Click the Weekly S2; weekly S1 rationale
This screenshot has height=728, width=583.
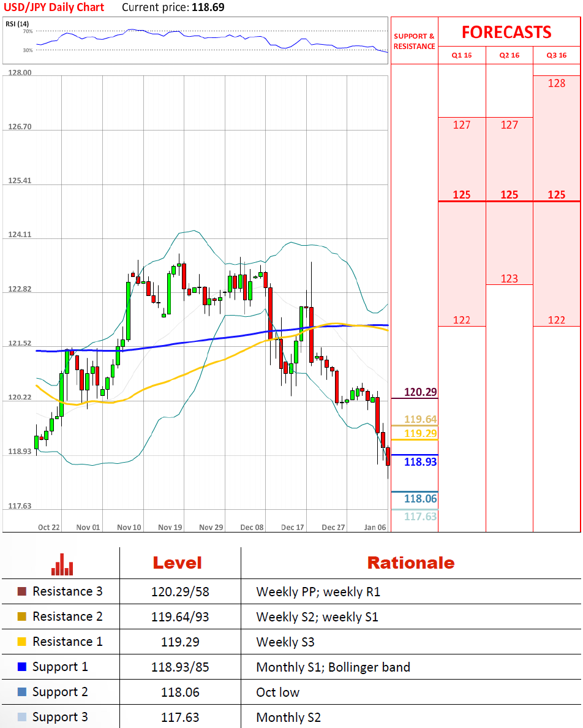click(x=317, y=617)
